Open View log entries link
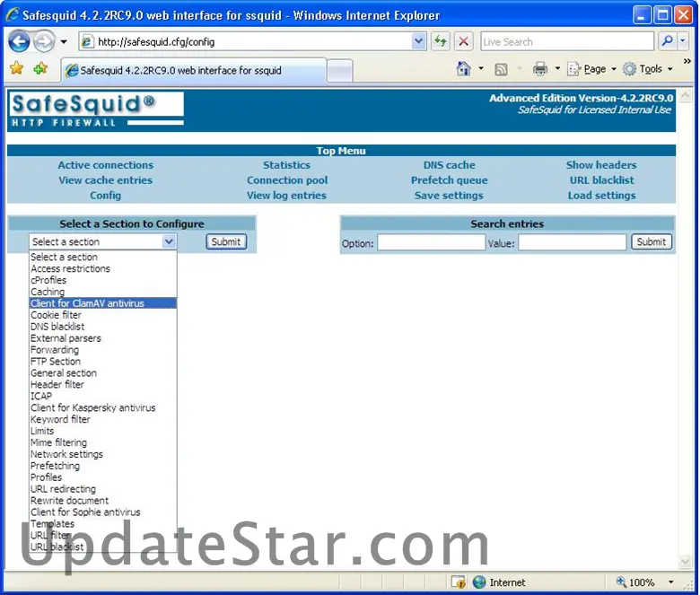Image resolution: width=700 pixels, height=595 pixels. [286, 196]
